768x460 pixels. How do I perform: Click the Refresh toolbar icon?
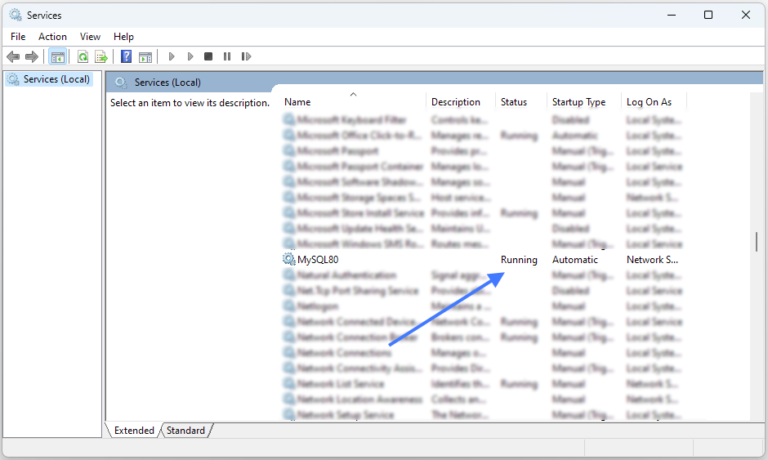click(83, 57)
